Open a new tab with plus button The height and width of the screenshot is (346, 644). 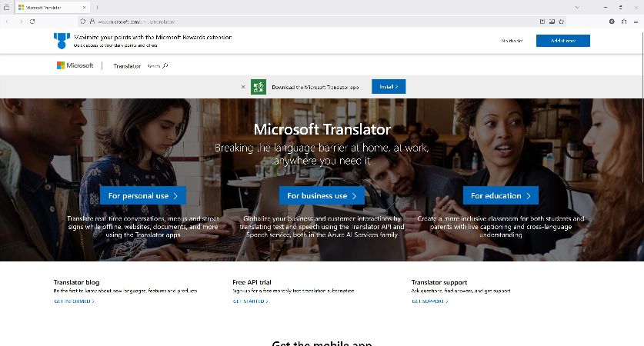click(98, 8)
